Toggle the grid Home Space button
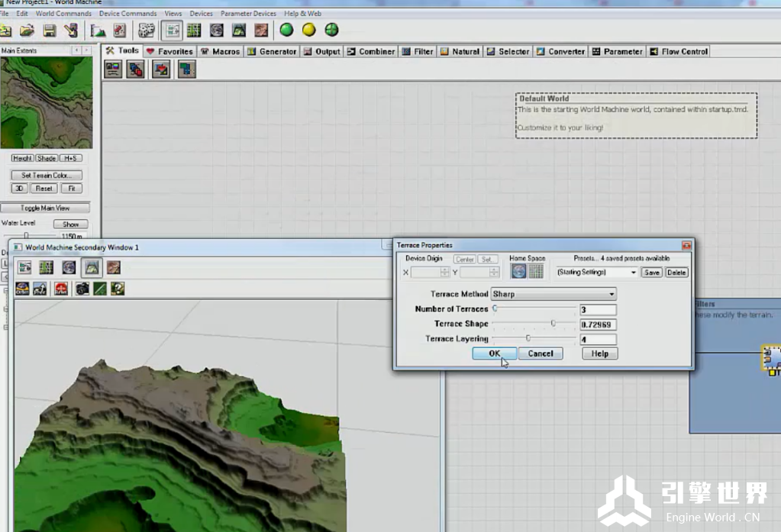 tap(536, 272)
